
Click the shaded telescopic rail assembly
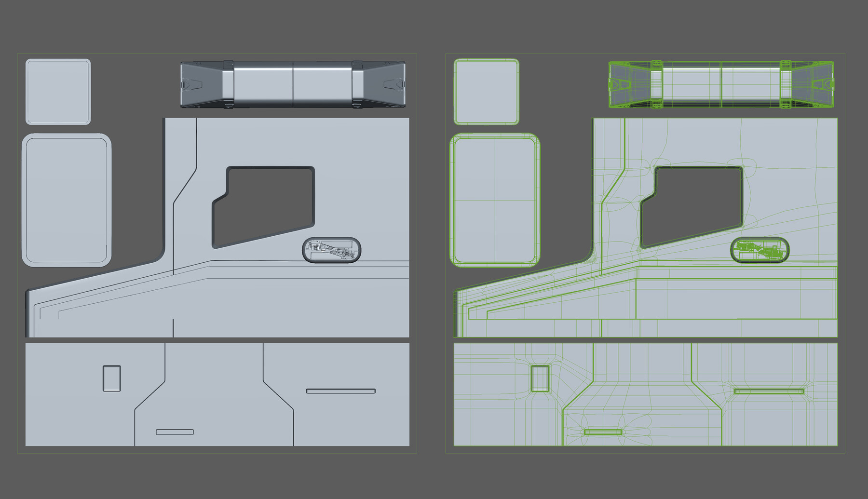(291, 83)
